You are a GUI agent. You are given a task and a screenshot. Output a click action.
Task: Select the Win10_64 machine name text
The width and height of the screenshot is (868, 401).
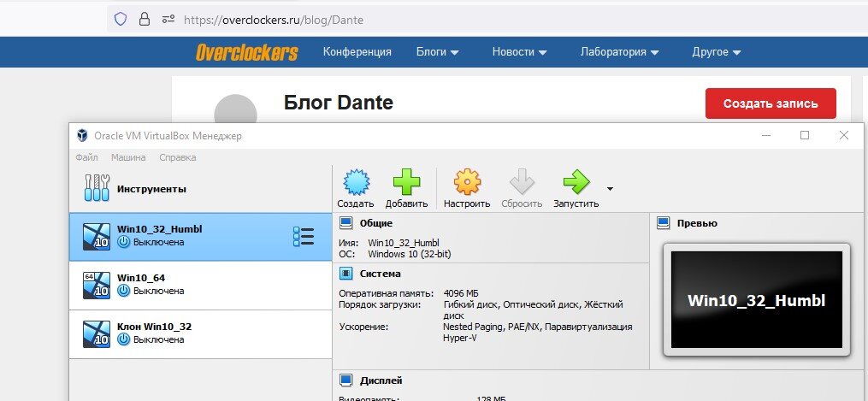pos(141,278)
